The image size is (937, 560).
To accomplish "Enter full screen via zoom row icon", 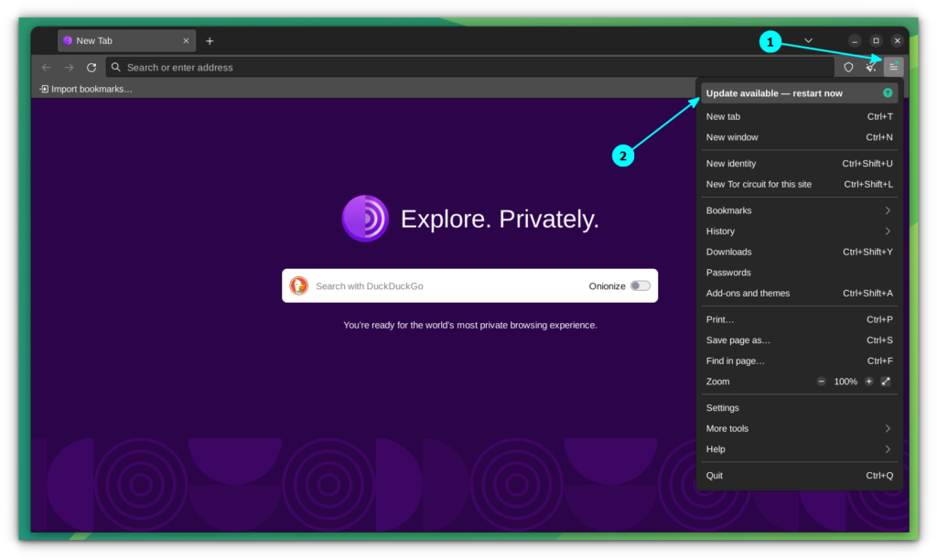I will tap(886, 382).
